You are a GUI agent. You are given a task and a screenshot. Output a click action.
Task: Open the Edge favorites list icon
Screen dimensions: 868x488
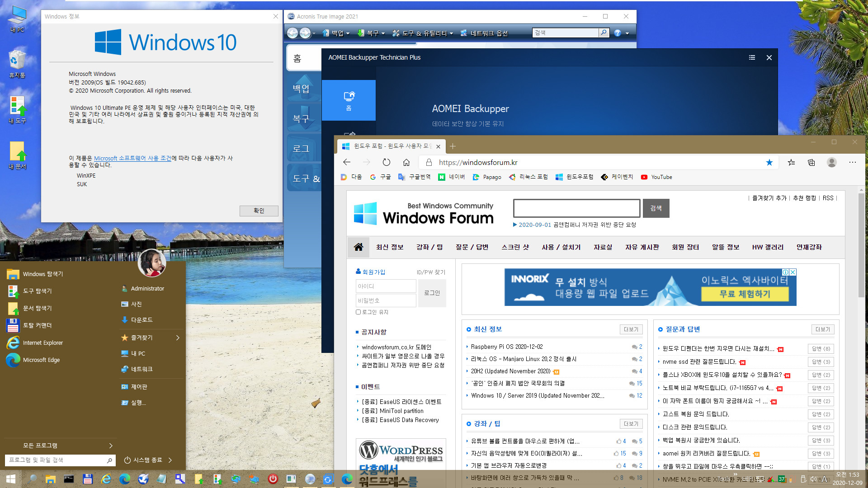point(791,162)
